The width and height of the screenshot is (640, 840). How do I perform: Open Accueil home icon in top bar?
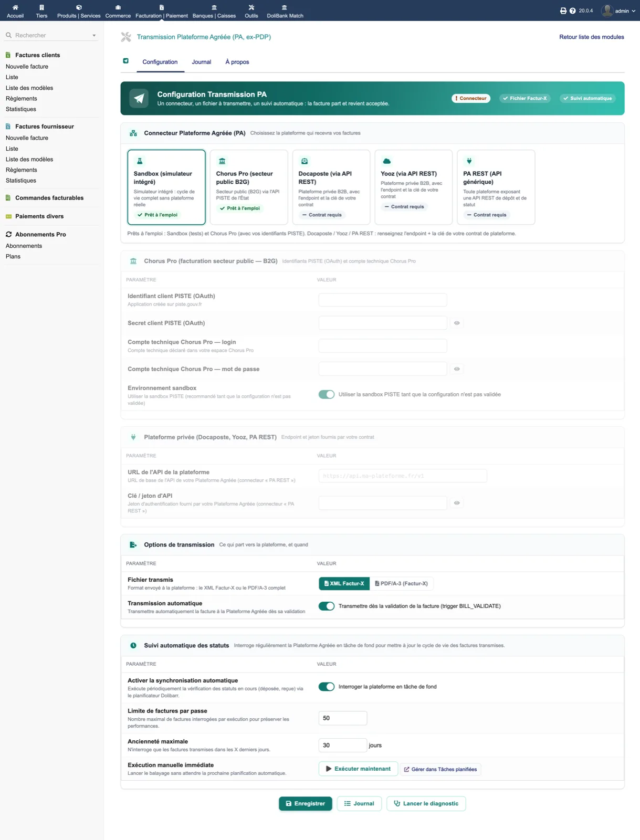pyautogui.click(x=15, y=7)
